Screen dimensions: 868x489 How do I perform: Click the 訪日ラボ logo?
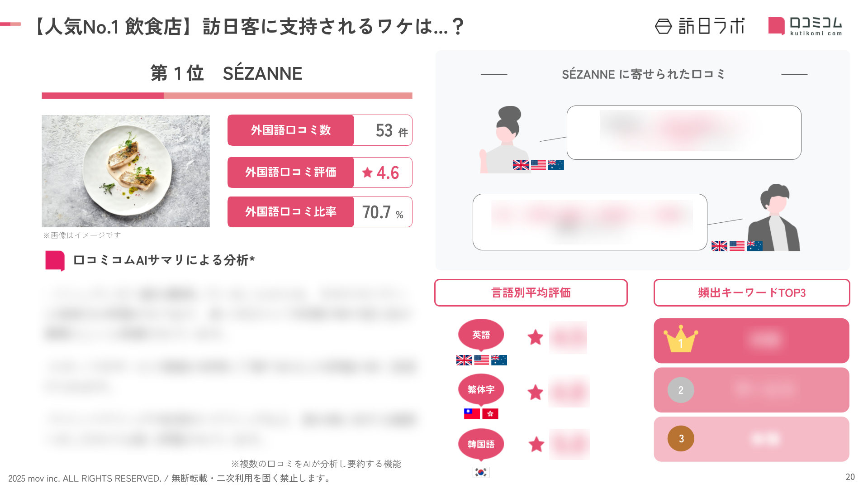(699, 26)
